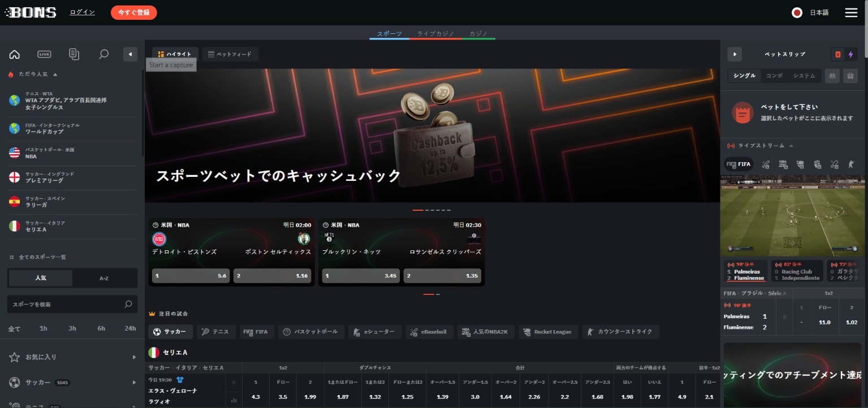Bet on Boston Celtics at 1.16

272,276
